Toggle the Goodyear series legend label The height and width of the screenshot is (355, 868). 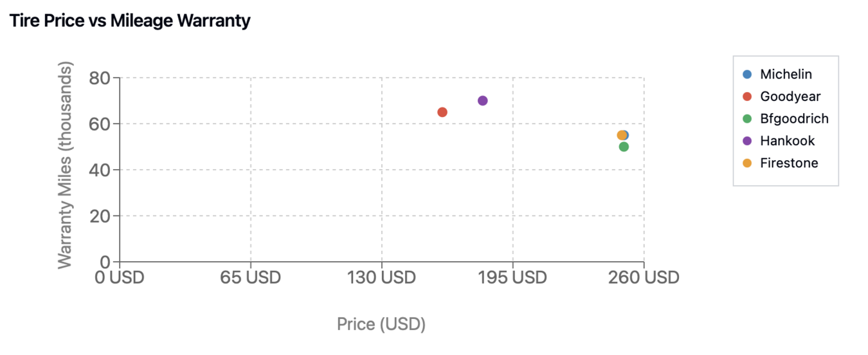[x=790, y=96]
